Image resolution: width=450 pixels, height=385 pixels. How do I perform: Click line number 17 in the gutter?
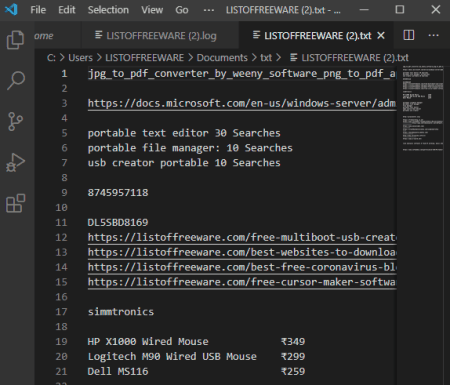[61, 312]
